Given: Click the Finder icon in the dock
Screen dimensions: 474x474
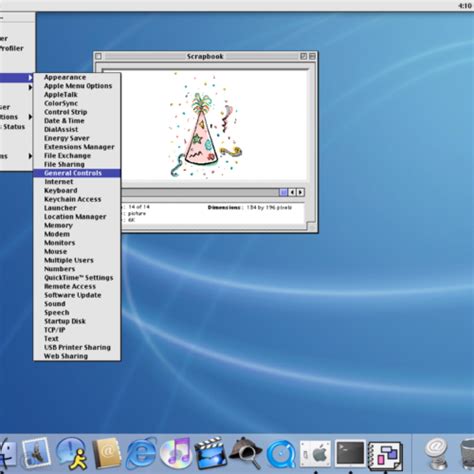Looking at the screenshot, I should [7, 453].
